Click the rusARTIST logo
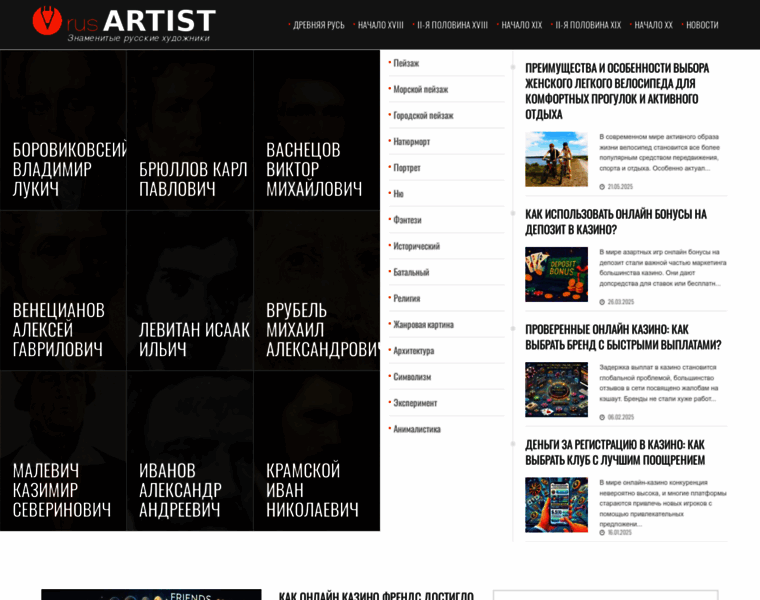The width and height of the screenshot is (760, 600). 124,24
